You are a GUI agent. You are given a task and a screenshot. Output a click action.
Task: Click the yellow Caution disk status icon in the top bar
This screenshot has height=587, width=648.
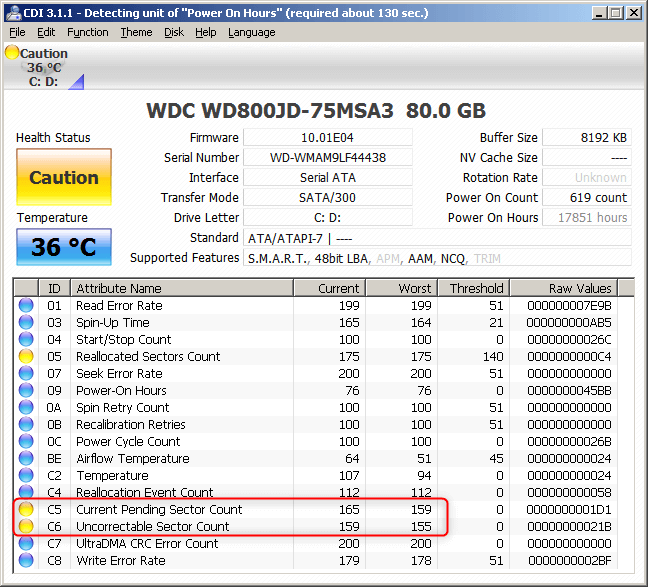12,52
